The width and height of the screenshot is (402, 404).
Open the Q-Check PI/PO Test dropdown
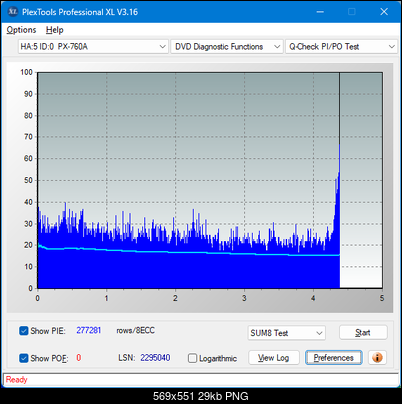(341, 47)
